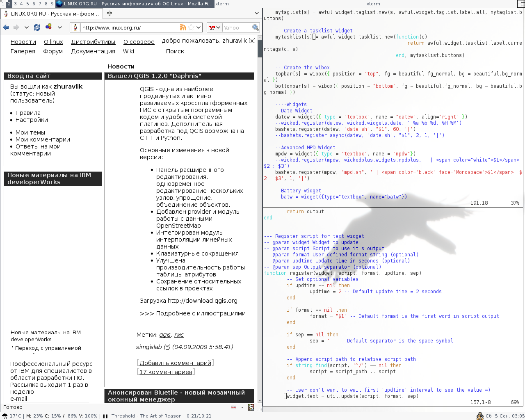Click the clock text 5 Сен, 03:05
Viewport: 525px width, 420px height.
(509, 416)
